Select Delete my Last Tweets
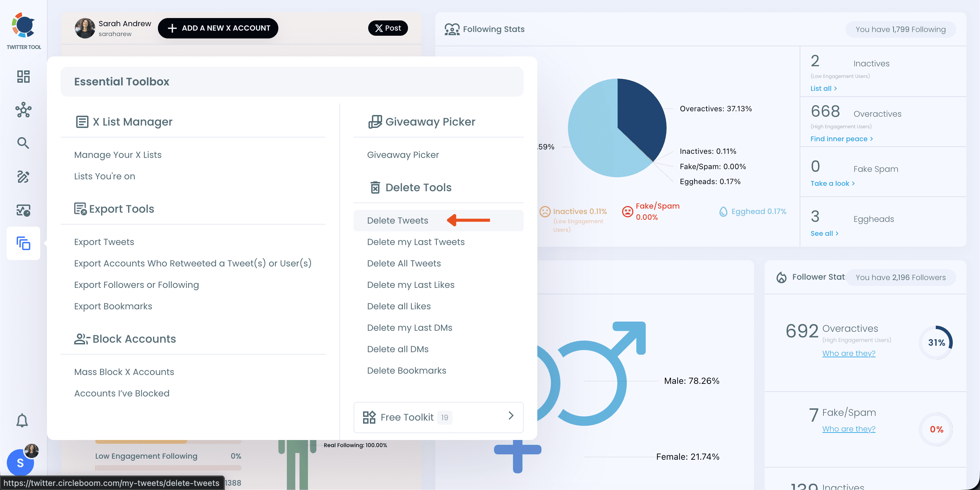980x490 pixels. [416, 242]
